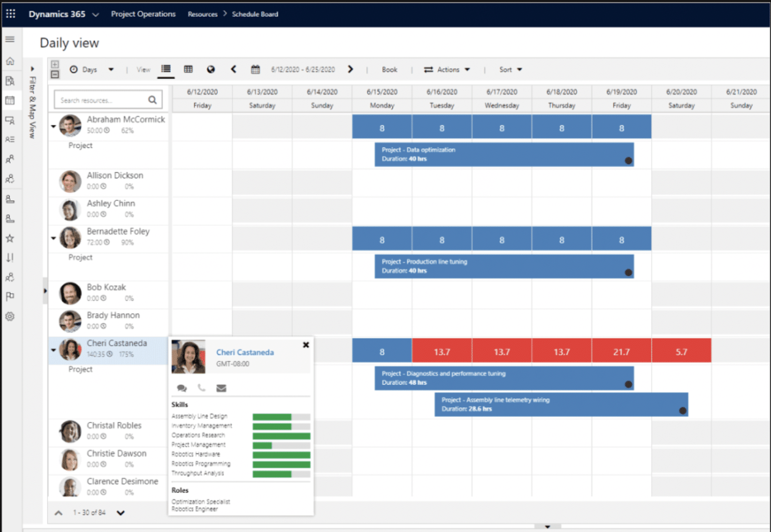This screenshot has height=532, width=771.
Task: Open the settings gear in the sidebar
Action: click(10, 316)
